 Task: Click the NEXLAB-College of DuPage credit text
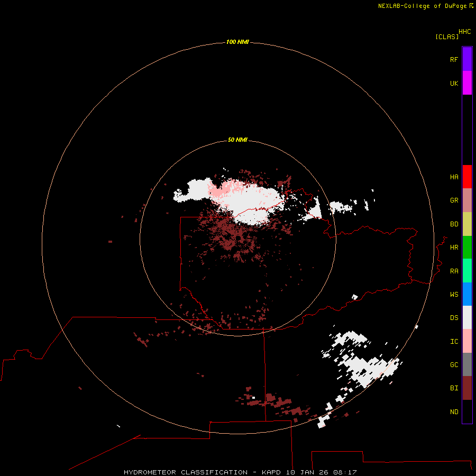(422, 6)
